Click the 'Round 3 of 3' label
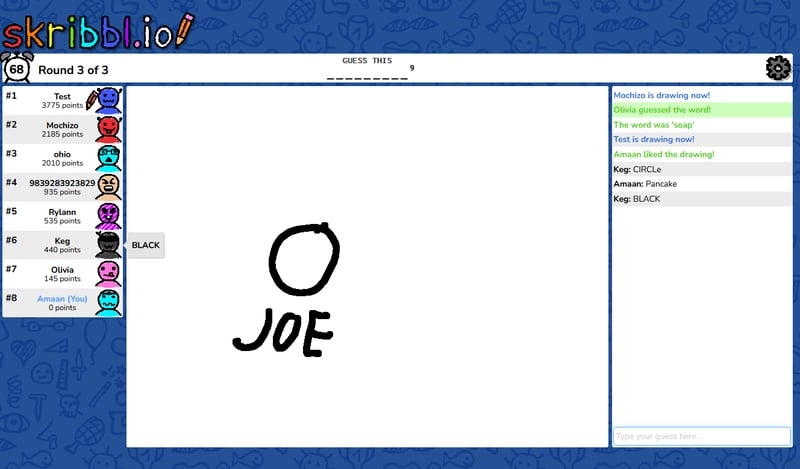 [x=73, y=70]
